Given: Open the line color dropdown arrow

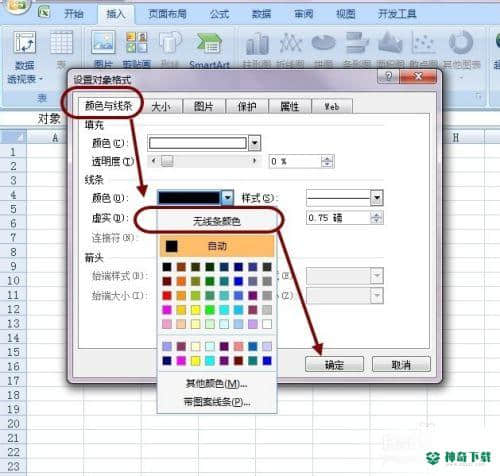Looking at the screenshot, I should 227,198.
